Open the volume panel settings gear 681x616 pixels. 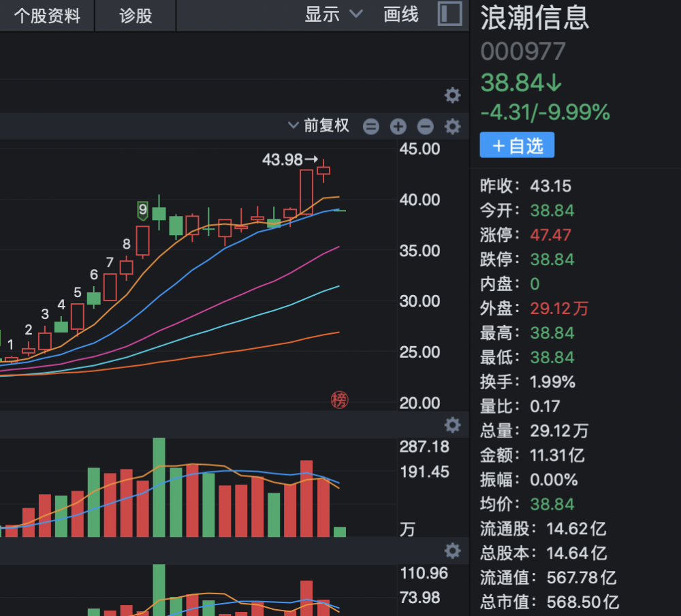(x=453, y=425)
